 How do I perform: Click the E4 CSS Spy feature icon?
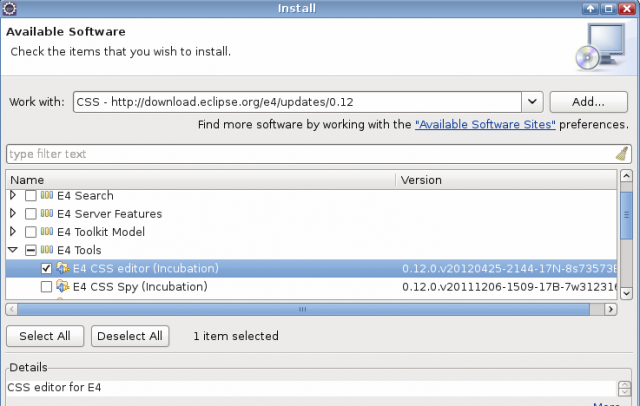(63, 287)
